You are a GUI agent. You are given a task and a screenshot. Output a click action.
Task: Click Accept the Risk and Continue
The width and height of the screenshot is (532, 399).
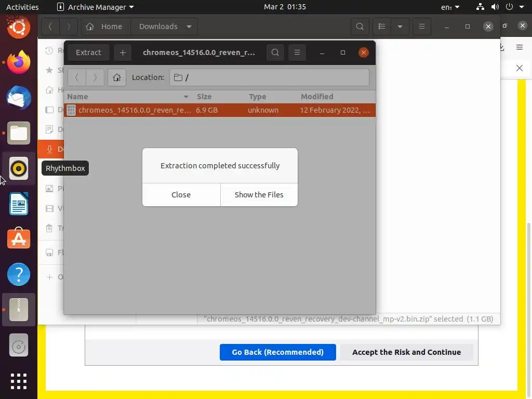pos(406,352)
